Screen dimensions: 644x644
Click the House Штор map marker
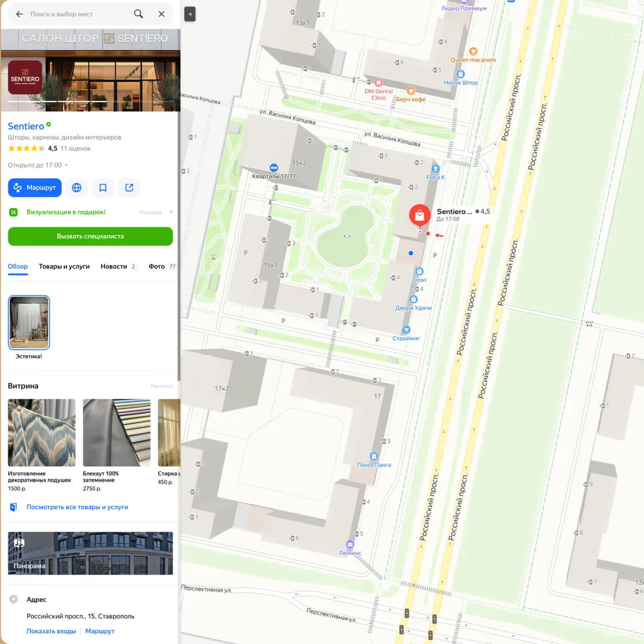(460, 74)
